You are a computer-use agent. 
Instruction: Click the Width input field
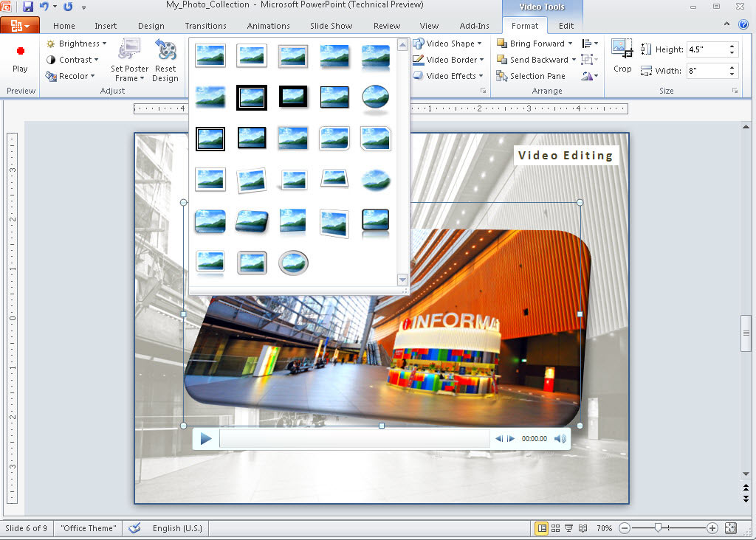coord(707,71)
